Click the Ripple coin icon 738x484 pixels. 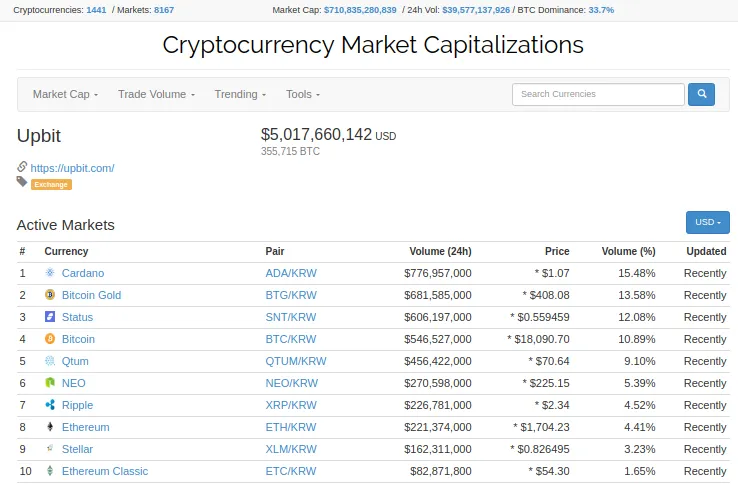pyautogui.click(x=50, y=404)
